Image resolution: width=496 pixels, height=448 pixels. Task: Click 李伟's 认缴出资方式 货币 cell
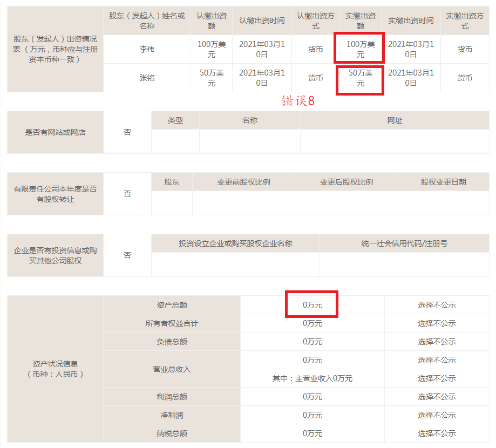pyautogui.click(x=315, y=49)
